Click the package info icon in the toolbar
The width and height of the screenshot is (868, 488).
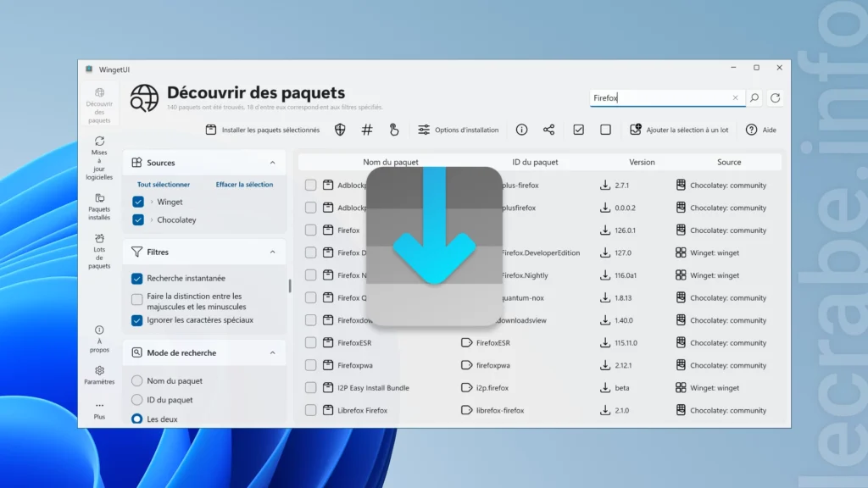point(521,130)
